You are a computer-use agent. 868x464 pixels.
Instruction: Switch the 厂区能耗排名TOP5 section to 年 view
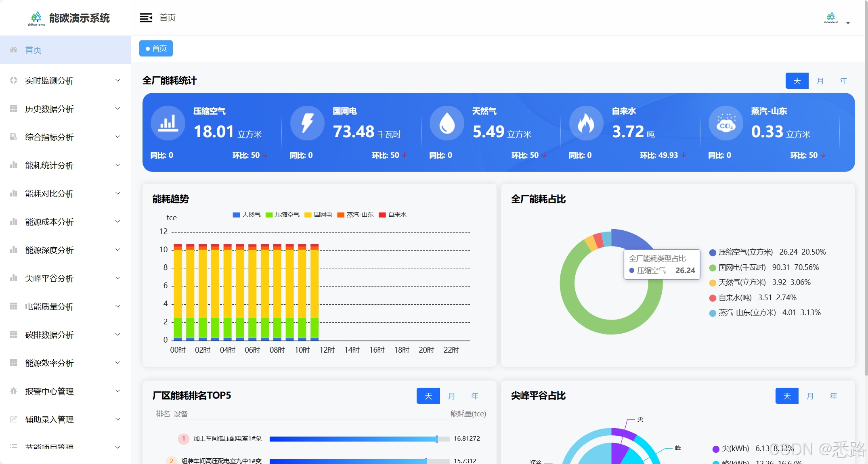pyautogui.click(x=475, y=396)
